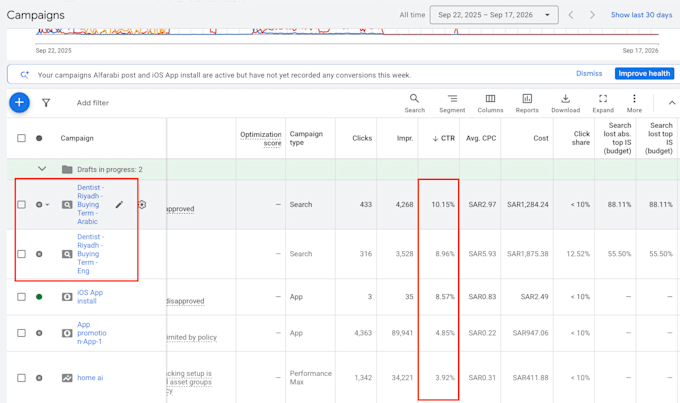
Task: Open the Dentist - Riyadh - Buying Term - Eng campaign
Action: [x=90, y=254]
